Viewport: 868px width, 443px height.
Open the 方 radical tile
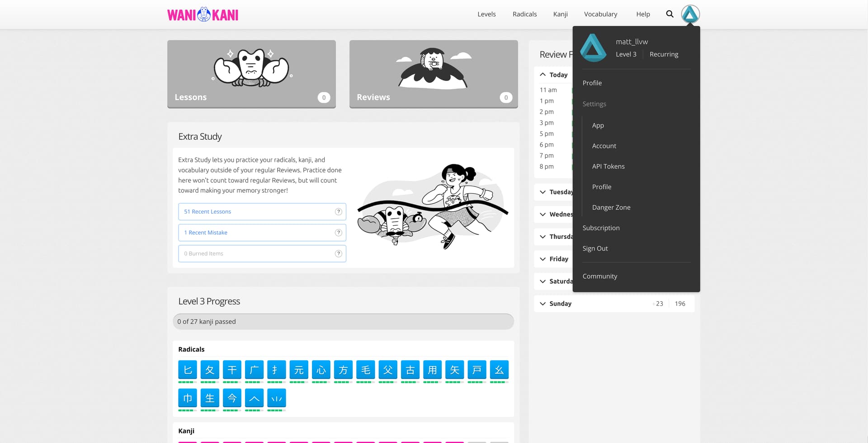(x=343, y=370)
